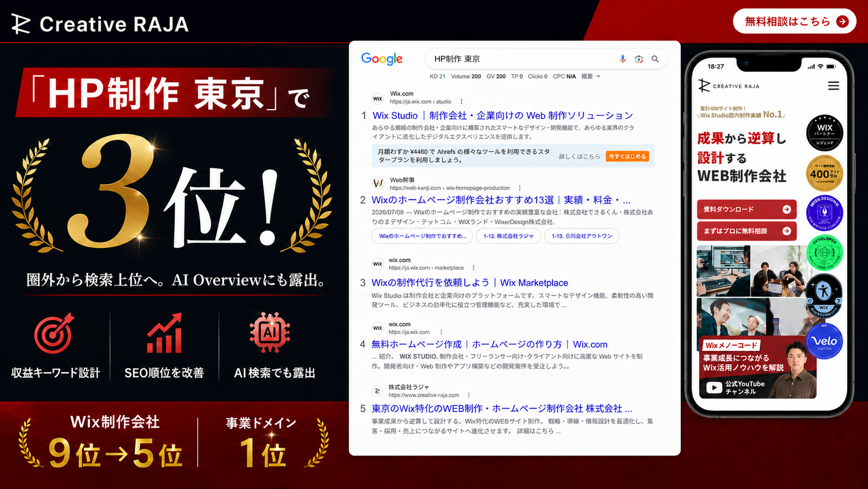Click the GV 200 metric
The width and height of the screenshot is (868, 489).
496,76
